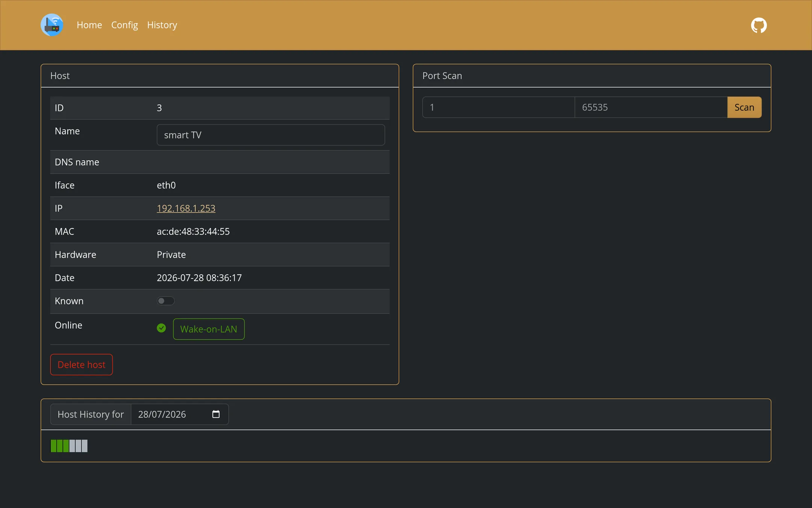
Task: Open the History page
Action: pos(162,25)
